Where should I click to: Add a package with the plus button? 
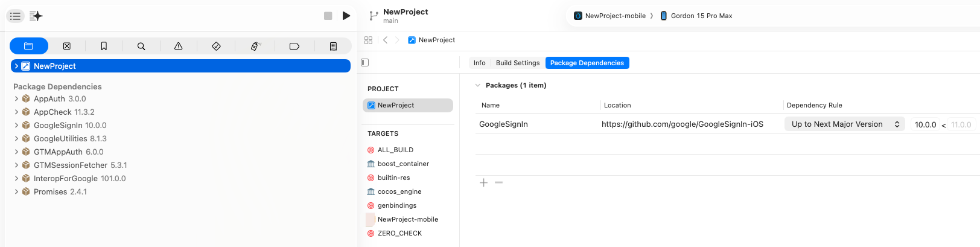(x=483, y=182)
